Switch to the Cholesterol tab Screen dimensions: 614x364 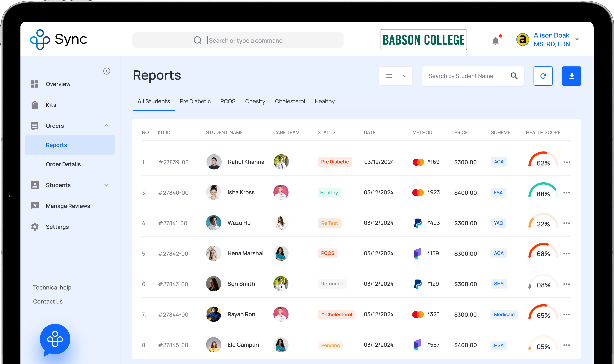290,101
